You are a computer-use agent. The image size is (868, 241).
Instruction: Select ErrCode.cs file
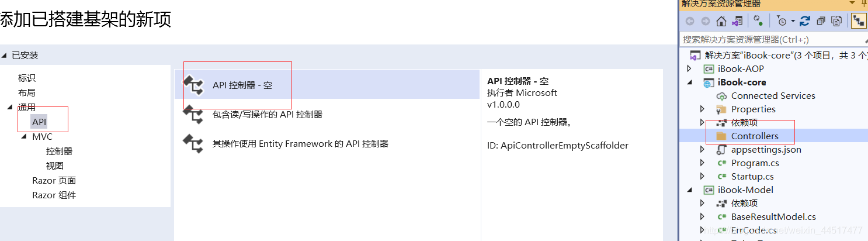click(754, 230)
